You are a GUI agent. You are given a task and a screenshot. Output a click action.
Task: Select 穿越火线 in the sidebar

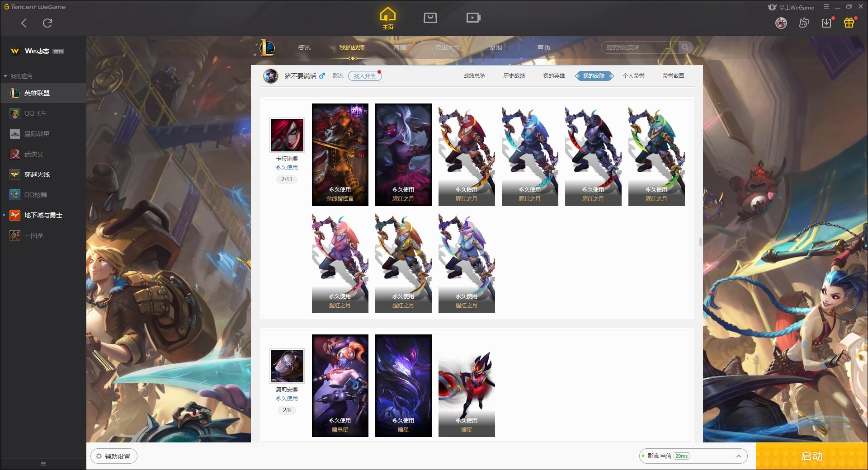coord(43,174)
